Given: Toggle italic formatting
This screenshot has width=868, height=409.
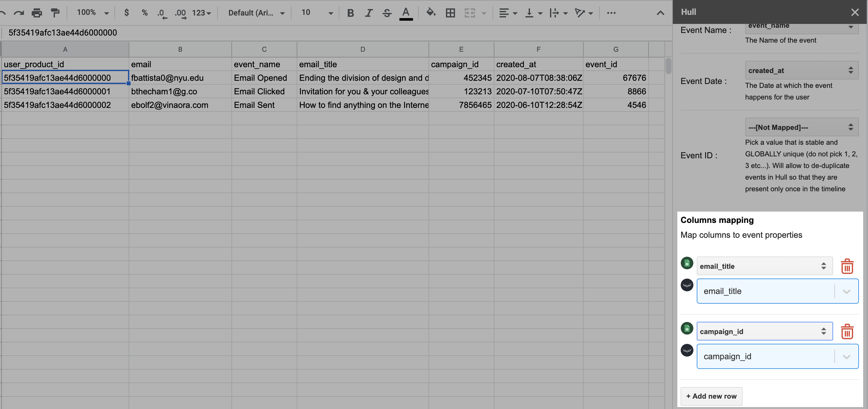Looking at the screenshot, I should click(x=369, y=13).
